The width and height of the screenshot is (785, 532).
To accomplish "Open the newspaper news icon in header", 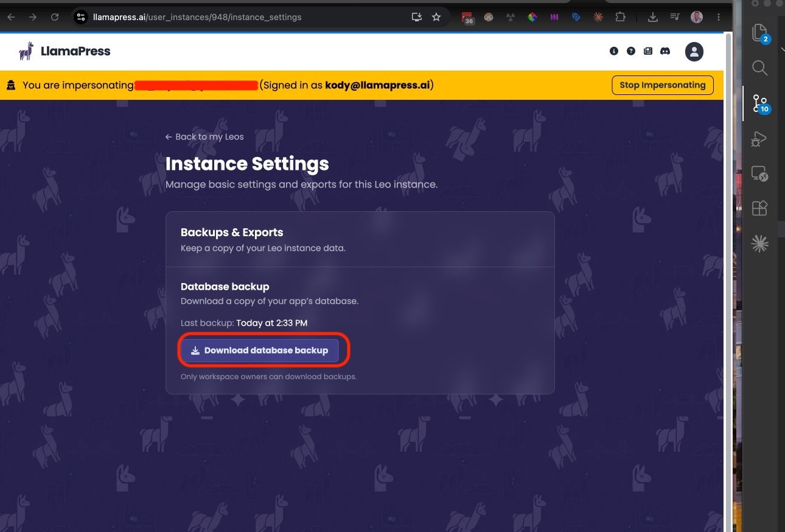I will 648,51.
